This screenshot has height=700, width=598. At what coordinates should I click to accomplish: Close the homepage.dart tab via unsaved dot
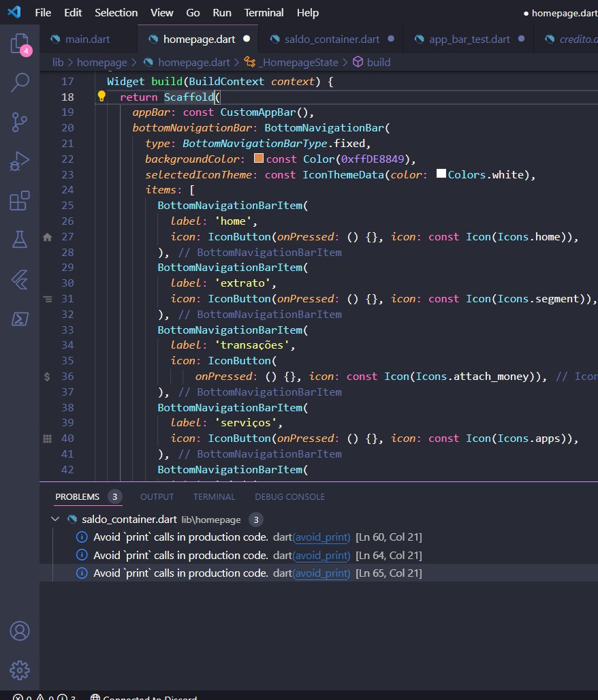[247, 39]
